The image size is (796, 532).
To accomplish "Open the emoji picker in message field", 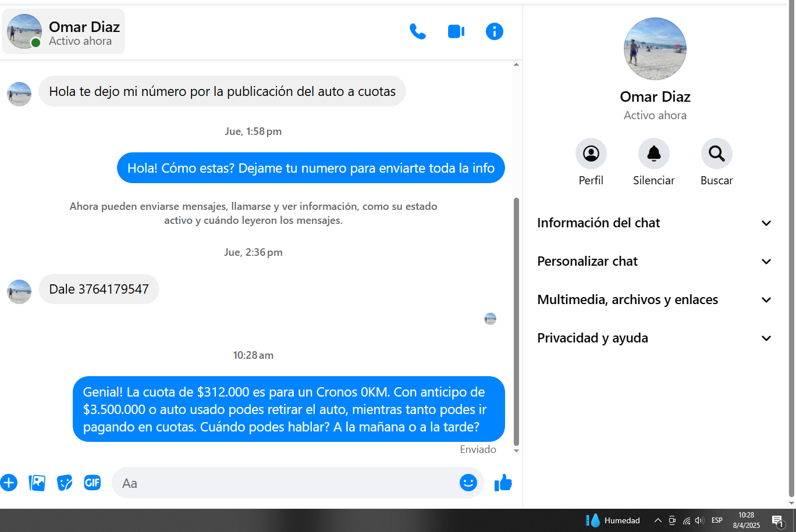I will [468, 483].
